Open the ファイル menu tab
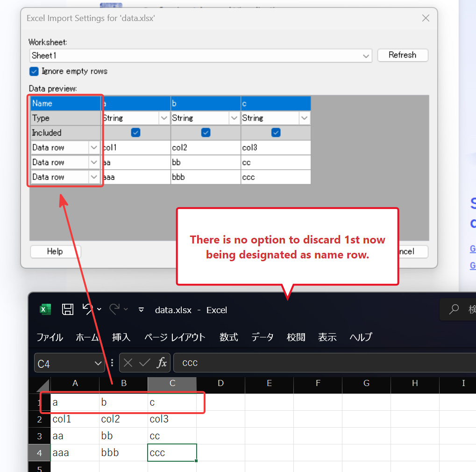This screenshot has height=472, width=476. [x=50, y=337]
